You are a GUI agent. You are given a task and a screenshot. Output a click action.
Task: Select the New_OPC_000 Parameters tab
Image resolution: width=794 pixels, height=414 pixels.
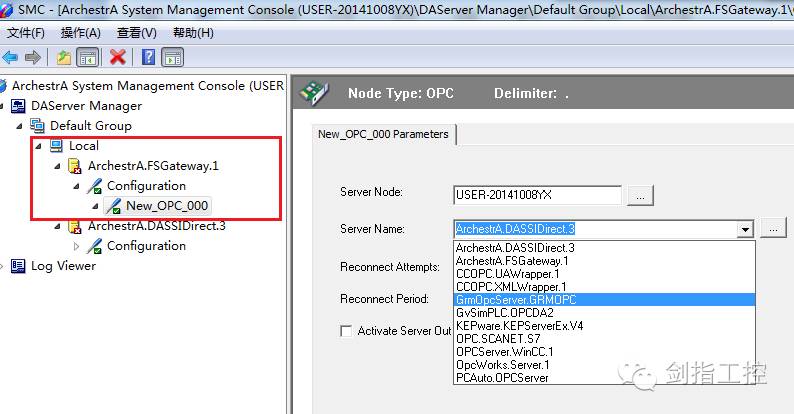click(x=383, y=134)
